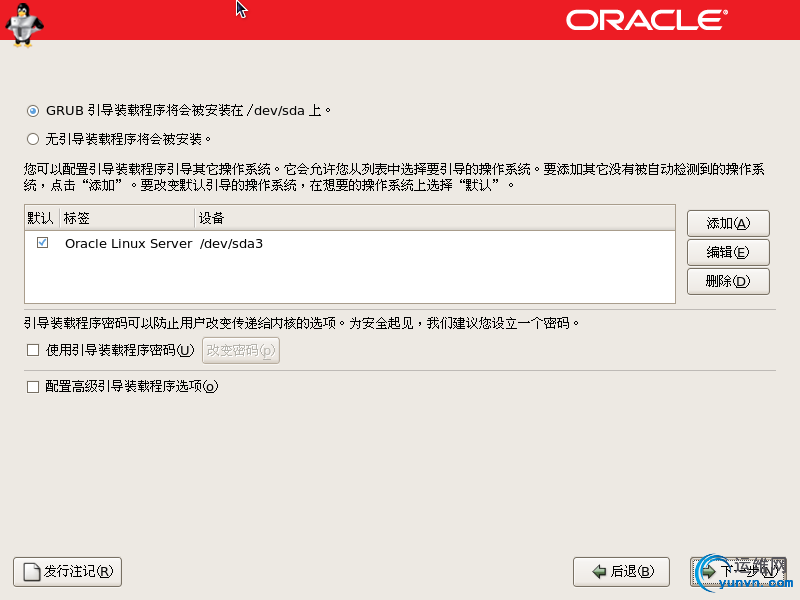Click the Tux penguin logo
This screenshot has height=600, width=800.
[22, 25]
